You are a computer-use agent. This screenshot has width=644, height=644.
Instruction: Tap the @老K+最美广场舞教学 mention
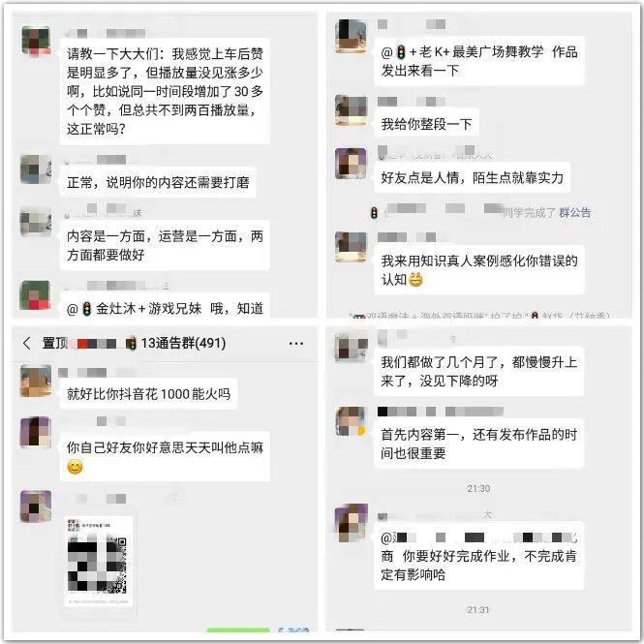click(x=462, y=52)
